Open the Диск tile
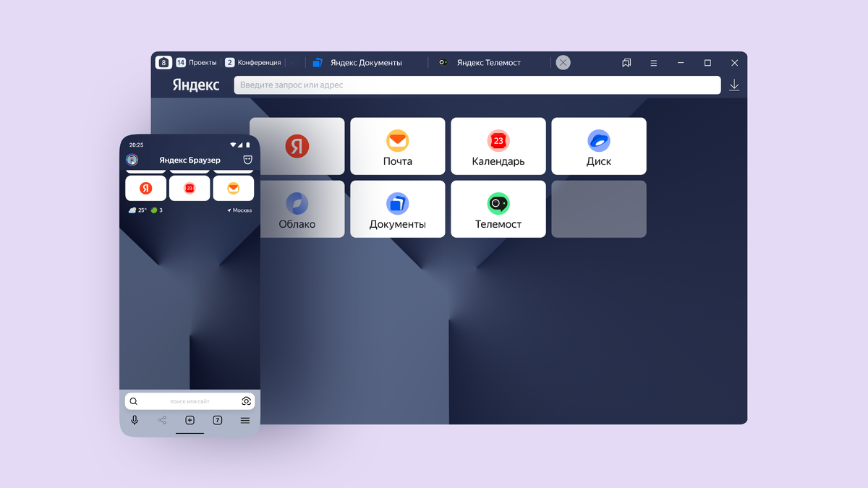The image size is (868, 488). pos(598,146)
